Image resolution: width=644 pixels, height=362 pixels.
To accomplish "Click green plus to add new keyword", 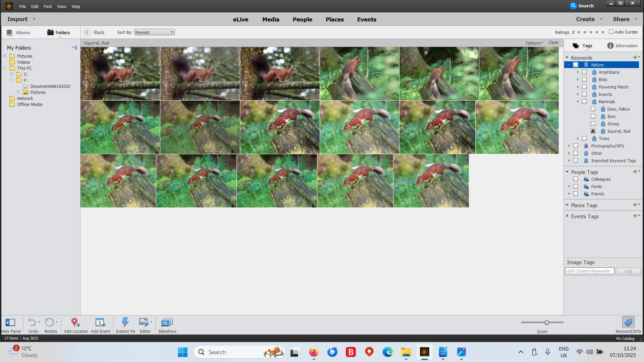I will point(635,57).
